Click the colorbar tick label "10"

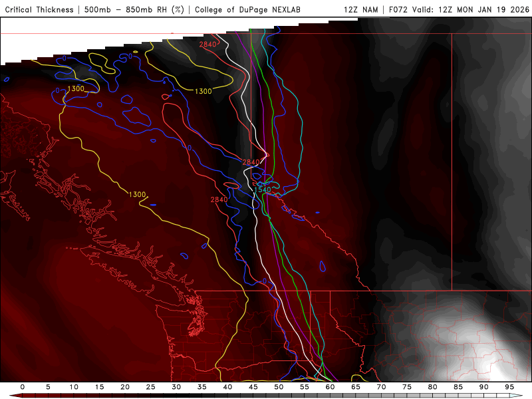(74, 387)
